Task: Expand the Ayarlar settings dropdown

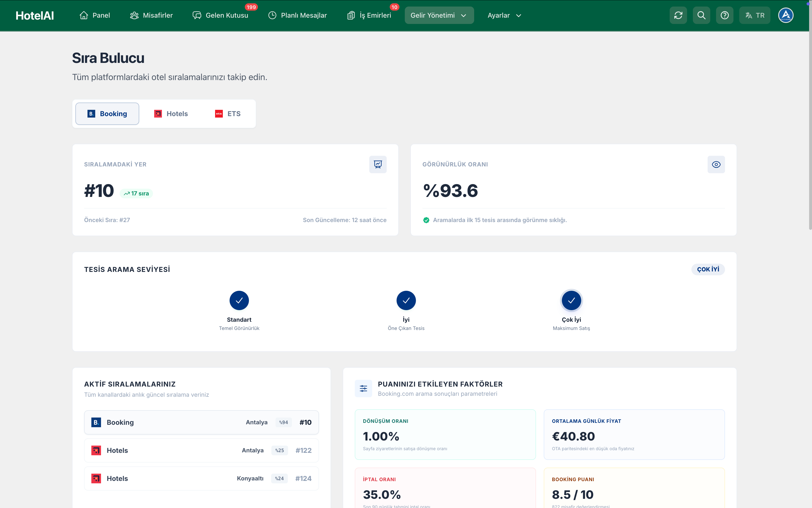Action: pyautogui.click(x=504, y=15)
